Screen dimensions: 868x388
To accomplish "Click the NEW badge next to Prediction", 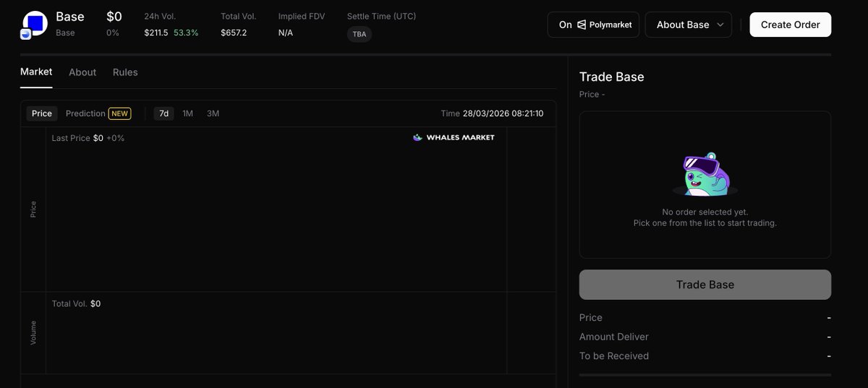I will point(119,113).
